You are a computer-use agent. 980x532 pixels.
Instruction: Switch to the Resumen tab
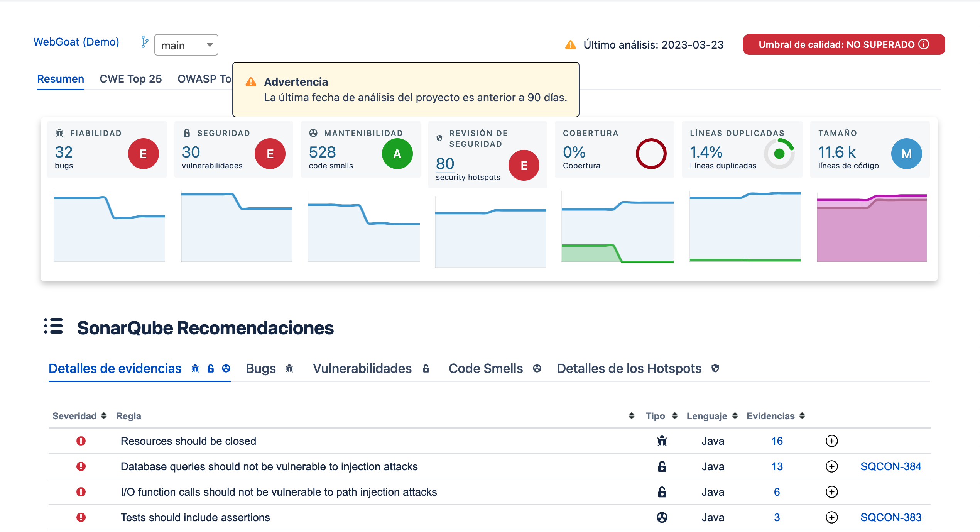[61, 79]
